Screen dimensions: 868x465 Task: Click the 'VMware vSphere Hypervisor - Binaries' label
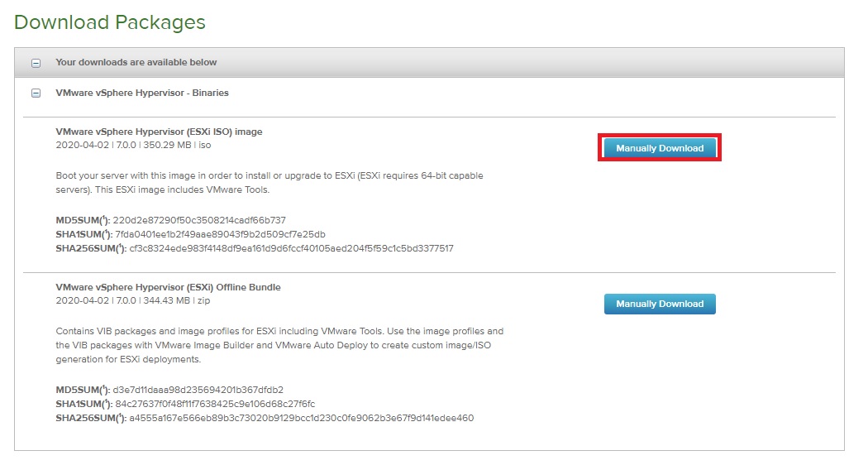[x=142, y=93]
